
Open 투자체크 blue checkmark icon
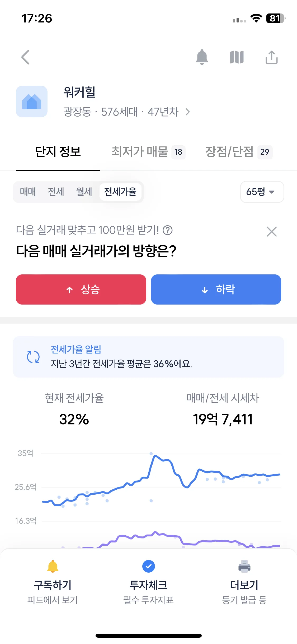coord(149,566)
